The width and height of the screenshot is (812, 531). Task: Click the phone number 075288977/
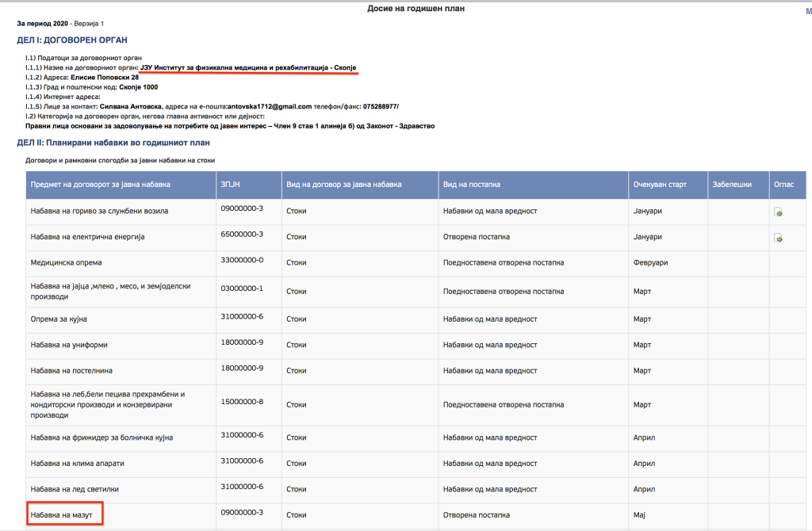point(381,107)
